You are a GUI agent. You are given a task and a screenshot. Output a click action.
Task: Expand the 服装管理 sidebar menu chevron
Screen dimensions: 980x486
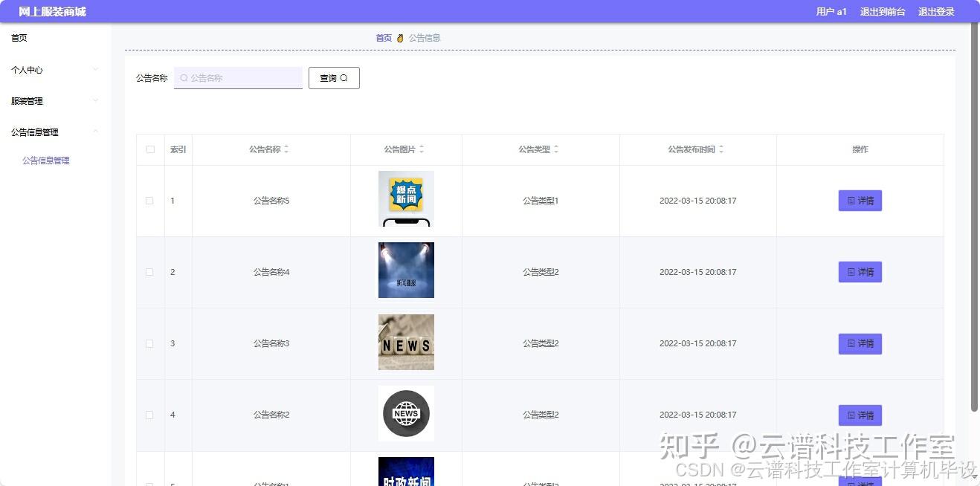coord(95,101)
